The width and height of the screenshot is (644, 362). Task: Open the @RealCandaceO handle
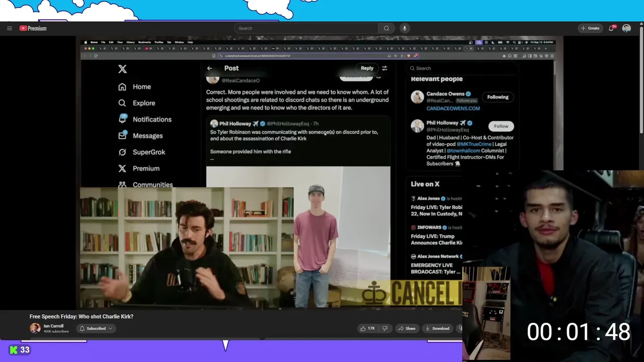pos(240,80)
